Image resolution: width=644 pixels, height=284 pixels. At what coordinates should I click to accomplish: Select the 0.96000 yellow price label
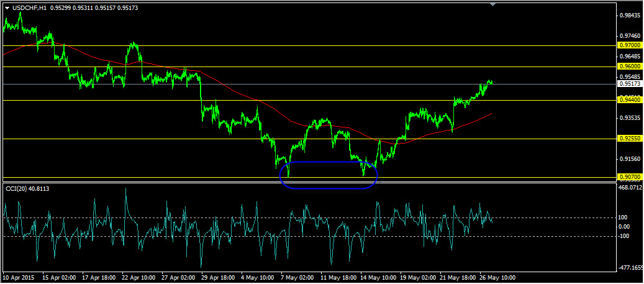(x=630, y=66)
